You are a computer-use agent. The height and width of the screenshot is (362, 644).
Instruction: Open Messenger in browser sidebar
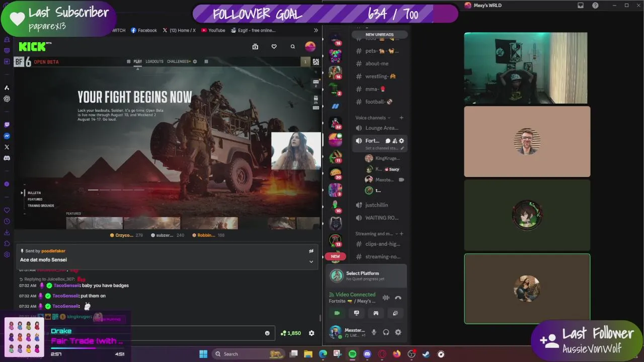[7, 136]
